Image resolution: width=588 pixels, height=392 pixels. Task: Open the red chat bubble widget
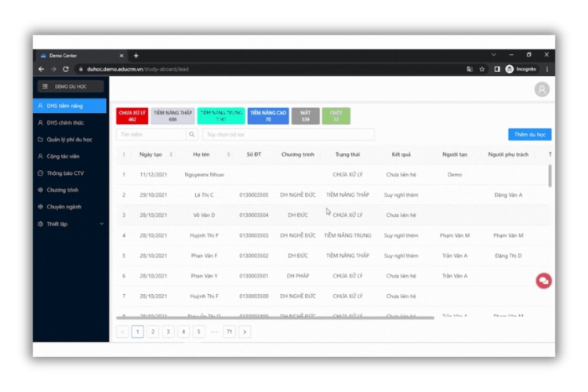[x=543, y=281]
